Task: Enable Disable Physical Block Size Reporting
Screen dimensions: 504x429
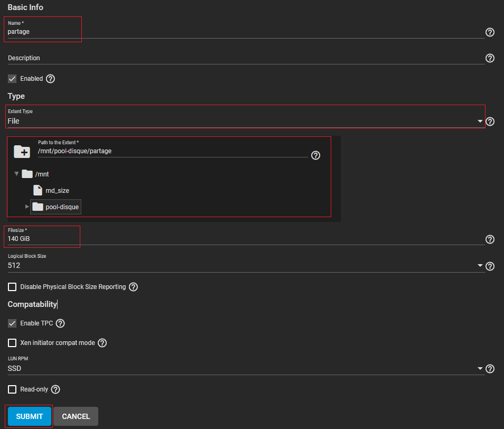Action: 12,287
